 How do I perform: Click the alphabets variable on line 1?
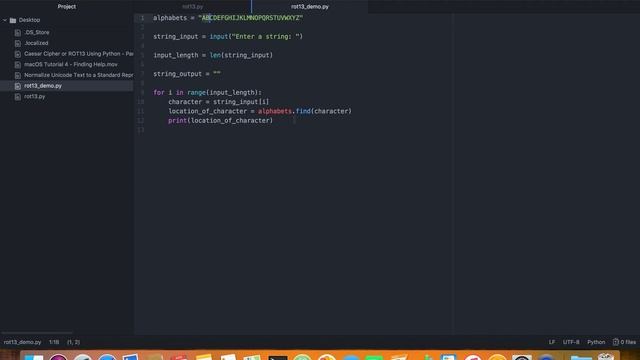(x=170, y=18)
